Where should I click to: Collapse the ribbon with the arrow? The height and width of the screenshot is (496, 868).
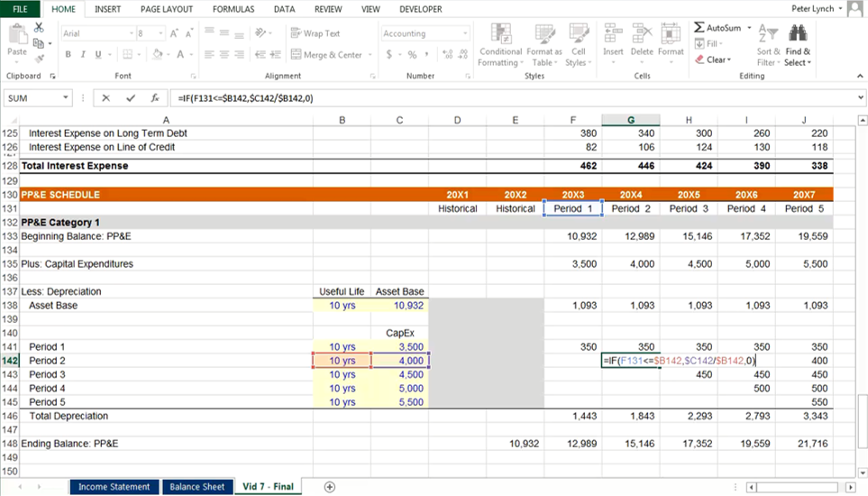tap(860, 76)
